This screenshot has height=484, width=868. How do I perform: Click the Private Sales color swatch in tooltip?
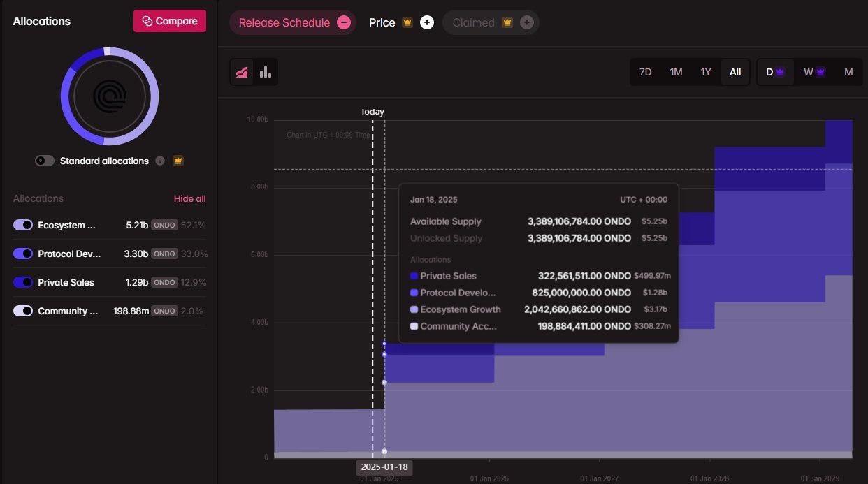(x=414, y=276)
